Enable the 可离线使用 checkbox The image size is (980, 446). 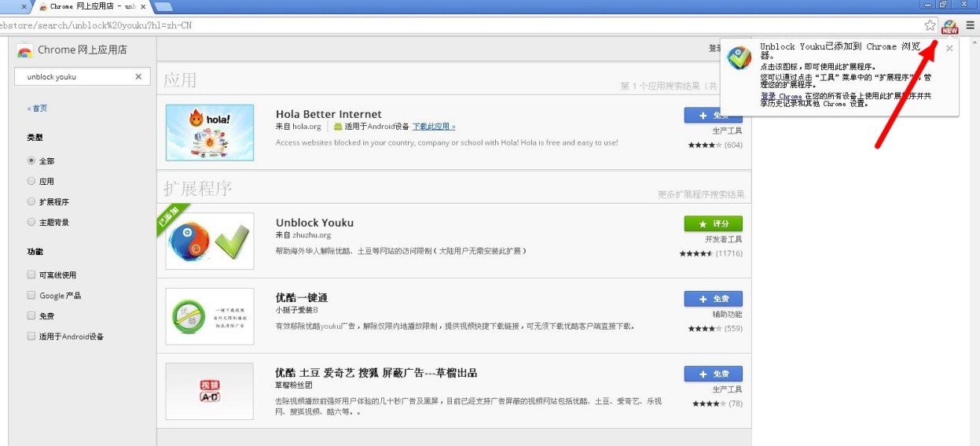(x=31, y=275)
